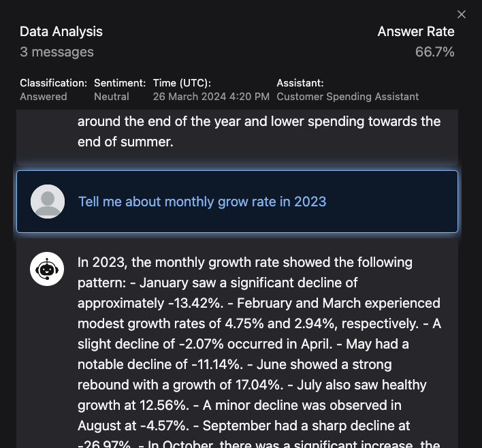482x448 pixels.
Task: Click the 'Time (UTC):' label
Action: pos(182,83)
